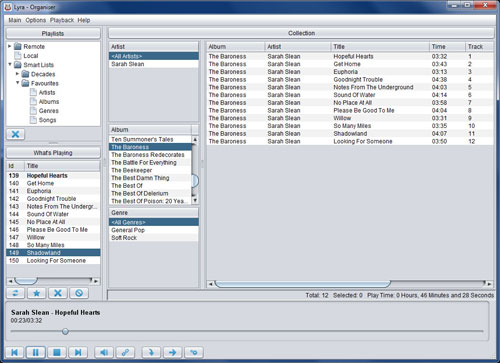500x363 pixels.
Task: Select The Best Of Delerium album
Action: (150, 193)
